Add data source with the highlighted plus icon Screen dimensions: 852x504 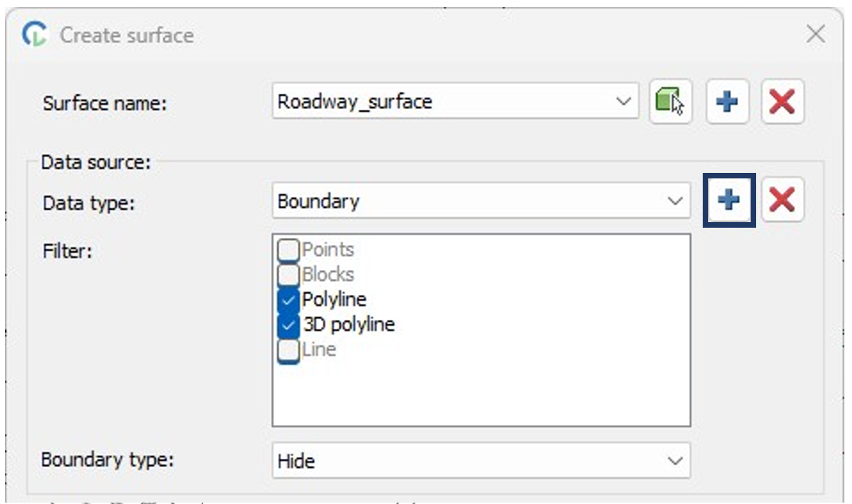coord(728,201)
